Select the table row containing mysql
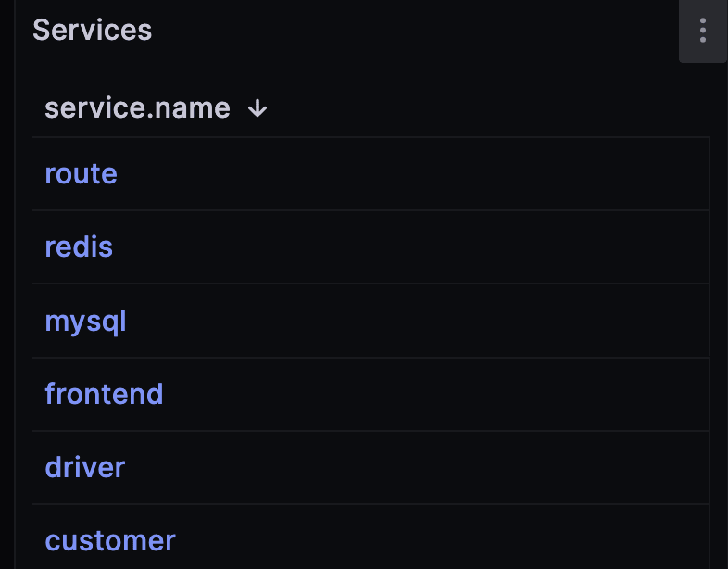This screenshot has width=728, height=569. tap(371, 321)
